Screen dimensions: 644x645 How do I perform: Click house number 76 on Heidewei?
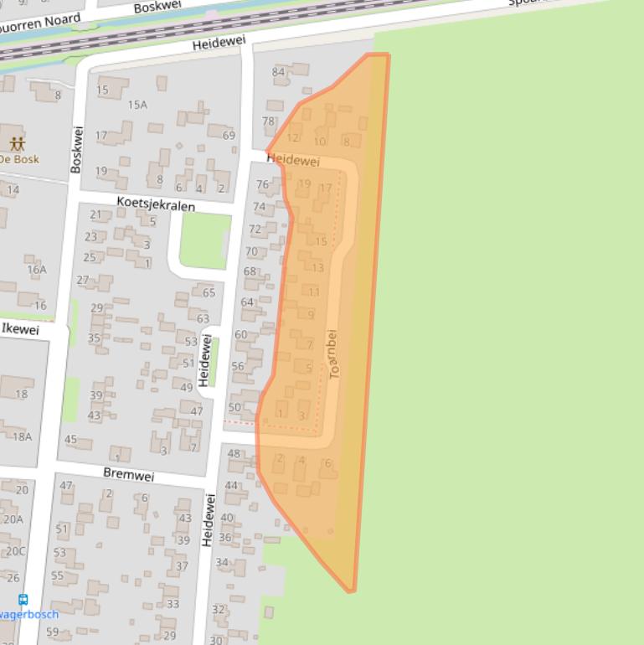click(x=262, y=184)
